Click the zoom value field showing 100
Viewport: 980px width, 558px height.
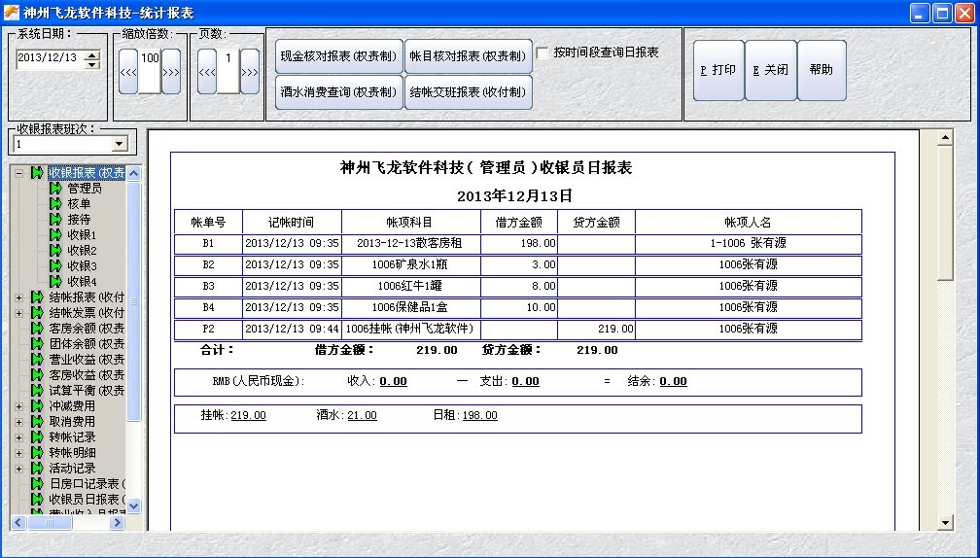click(150, 72)
